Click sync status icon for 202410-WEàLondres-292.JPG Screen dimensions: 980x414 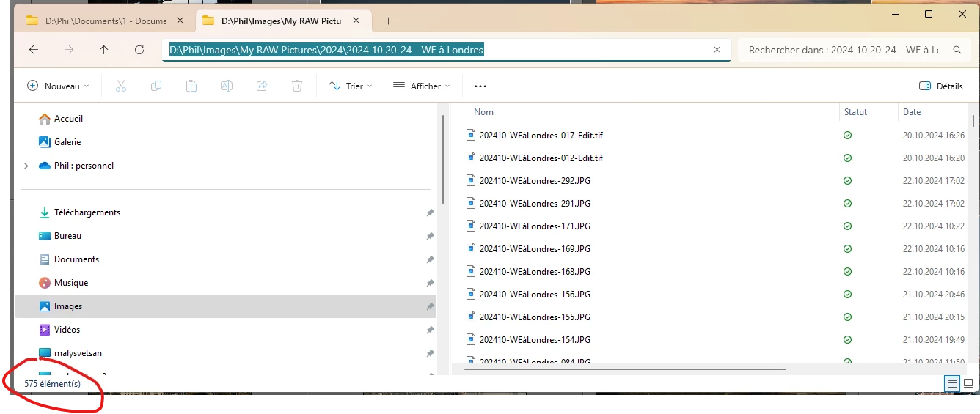tap(847, 180)
